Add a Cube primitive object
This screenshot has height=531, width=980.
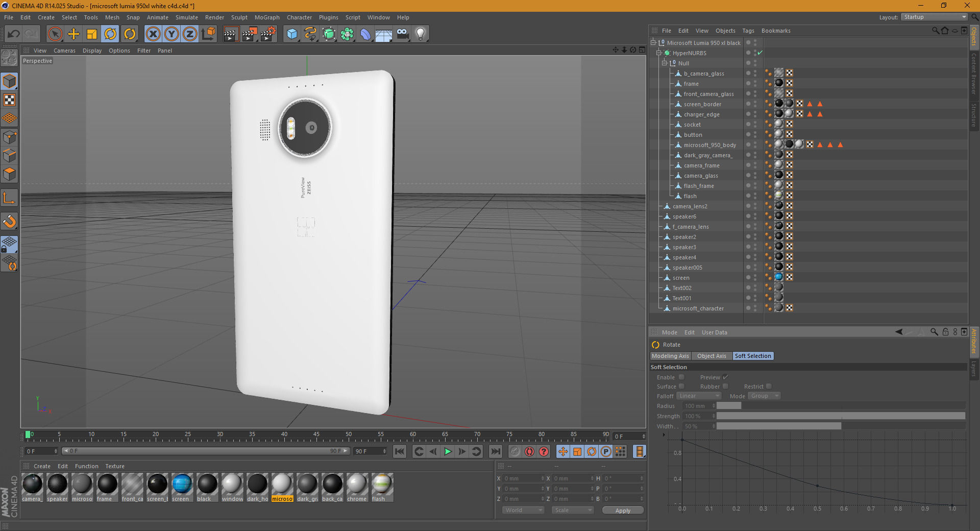pyautogui.click(x=292, y=34)
